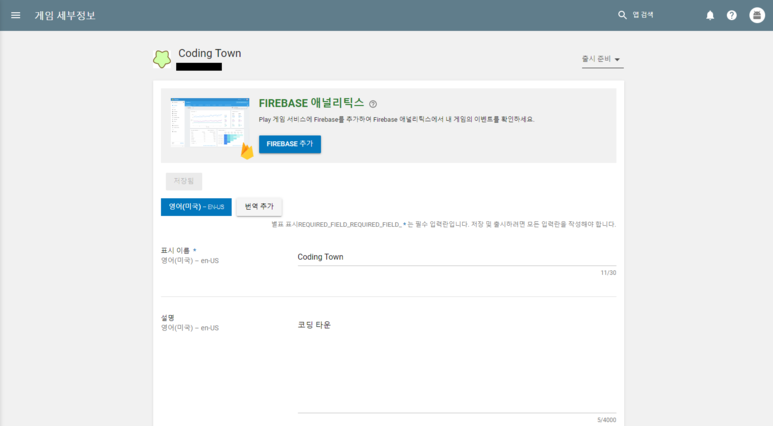Click the FIREBASE 애널리틱스 heading
The height and width of the screenshot is (426, 773).
311,103
